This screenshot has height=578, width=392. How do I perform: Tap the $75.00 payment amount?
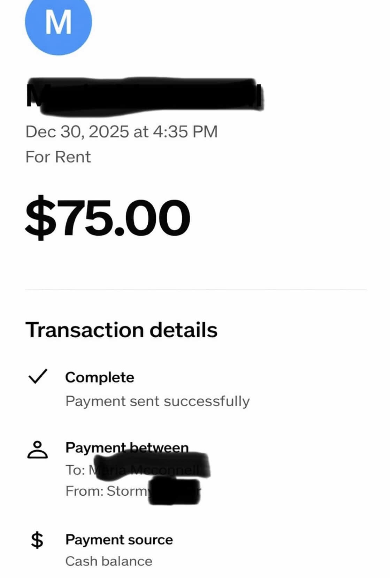[108, 217]
